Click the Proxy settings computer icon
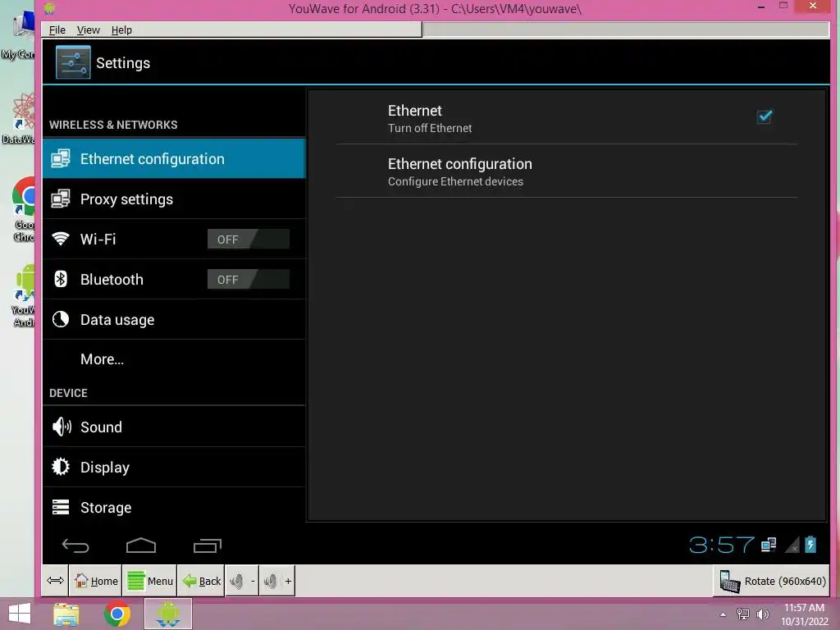This screenshot has width=840, height=630. (61, 199)
